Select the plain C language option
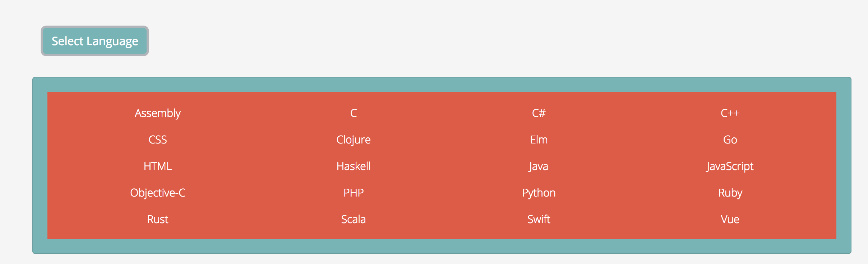The width and height of the screenshot is (868, 264). click(x=354, y=113)
